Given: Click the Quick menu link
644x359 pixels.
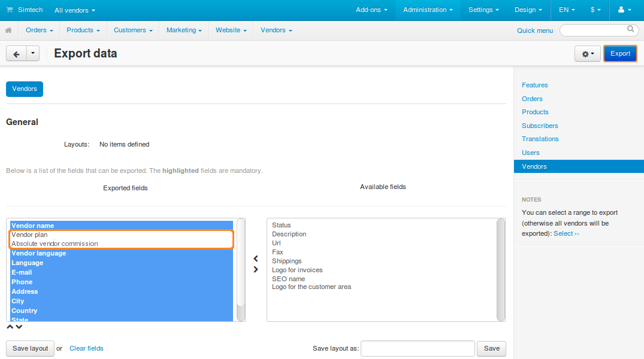Looking at the screenshot, I should tap(535, 31).
